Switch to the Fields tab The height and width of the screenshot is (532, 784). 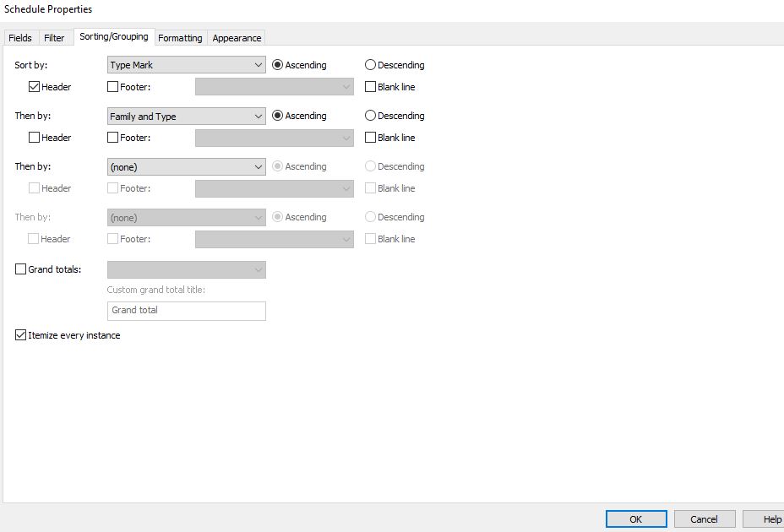[20, 38]
